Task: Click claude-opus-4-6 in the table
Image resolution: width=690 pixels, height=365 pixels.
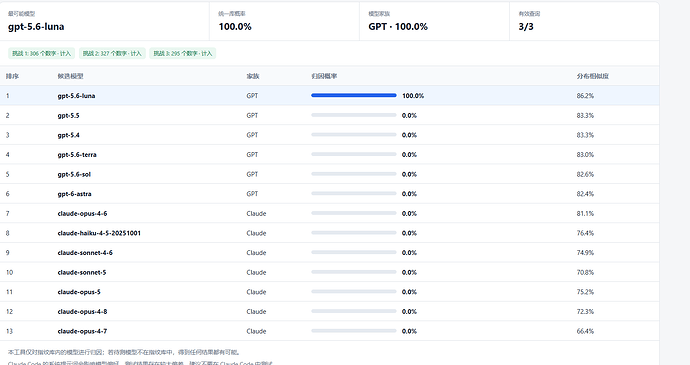Action: (x=82, y=214)
